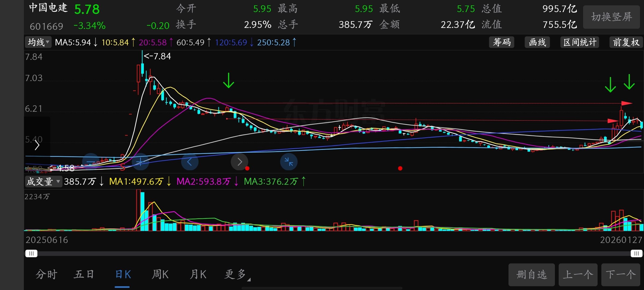The image size is (644, 290).
Task: Toggle 筹码 chip distribution display
Action: [502, 42]
